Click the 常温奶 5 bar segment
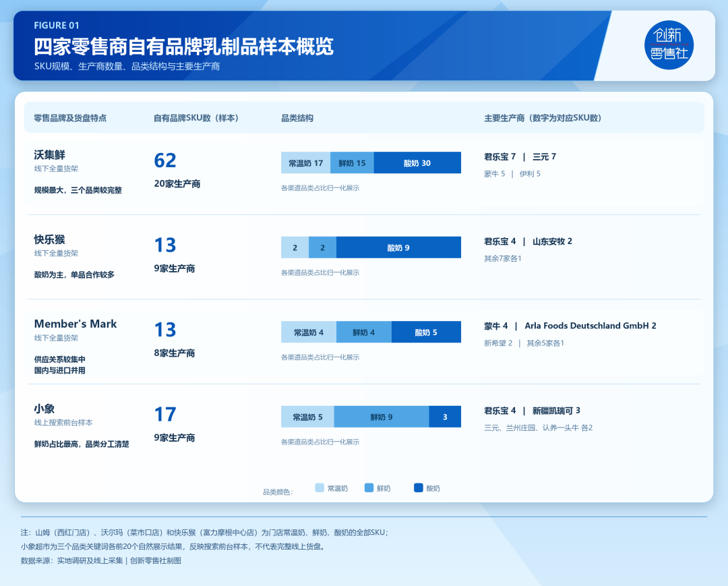 pos(307,417)
